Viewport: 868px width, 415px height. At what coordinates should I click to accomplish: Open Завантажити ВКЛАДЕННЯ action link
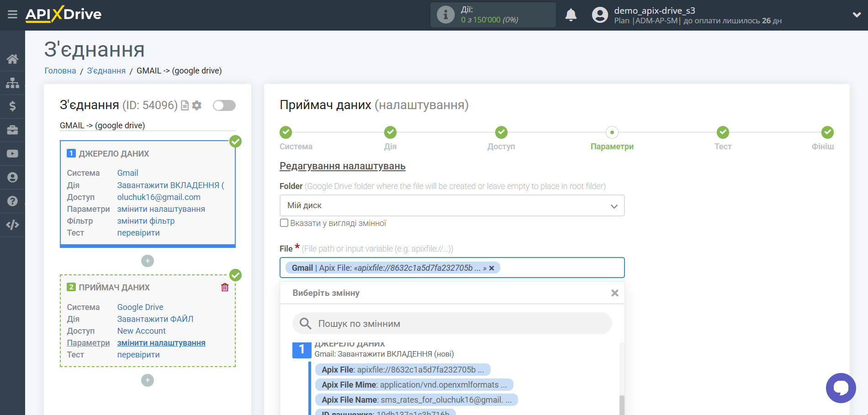coord(170,185)
